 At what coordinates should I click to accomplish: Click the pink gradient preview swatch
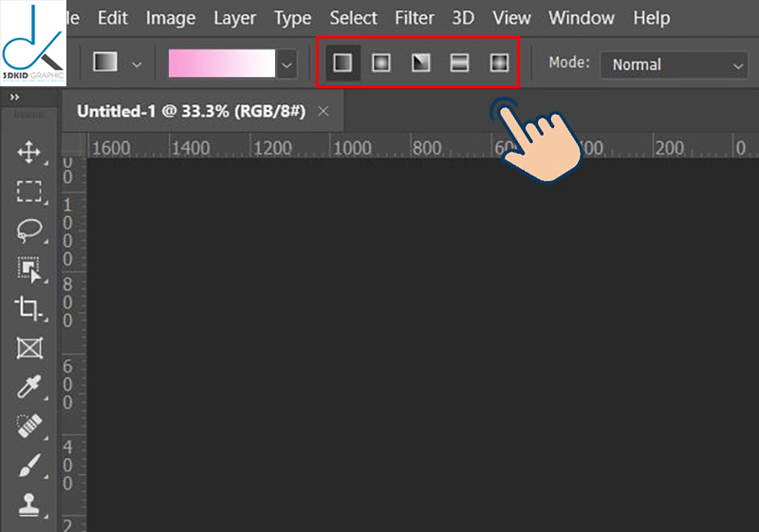click(x=222, y=64)
